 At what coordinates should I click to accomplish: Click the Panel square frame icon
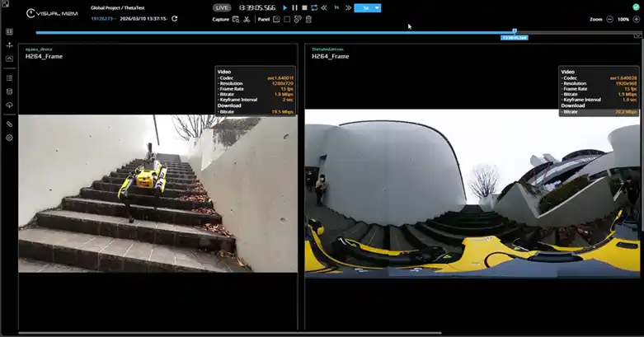click(287, 19)
